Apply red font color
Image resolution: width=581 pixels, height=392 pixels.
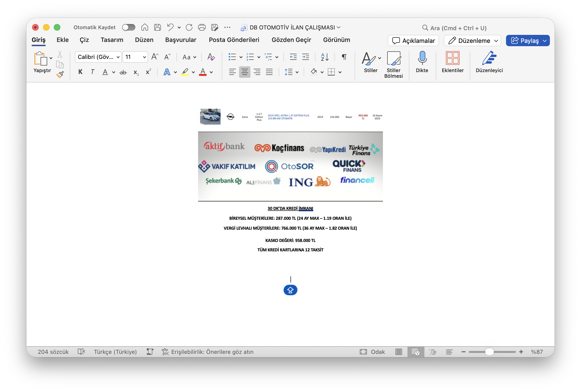pos(203,72)
